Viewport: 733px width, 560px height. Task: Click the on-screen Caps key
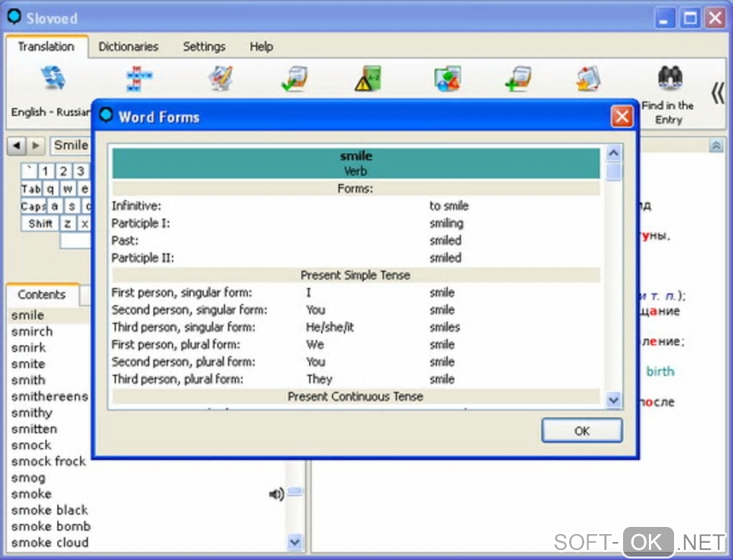[x=32, y=206]
